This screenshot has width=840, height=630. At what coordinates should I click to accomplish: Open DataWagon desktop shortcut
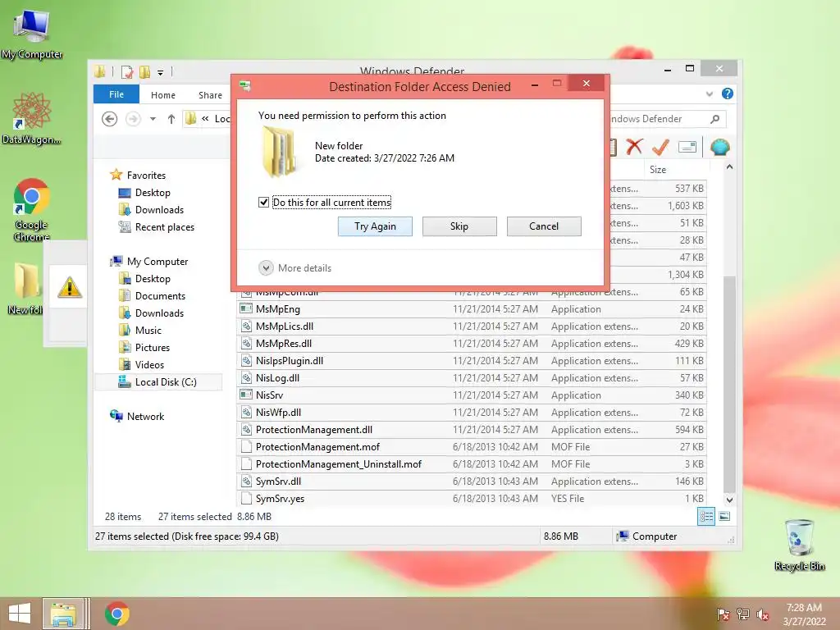(32, 118)
